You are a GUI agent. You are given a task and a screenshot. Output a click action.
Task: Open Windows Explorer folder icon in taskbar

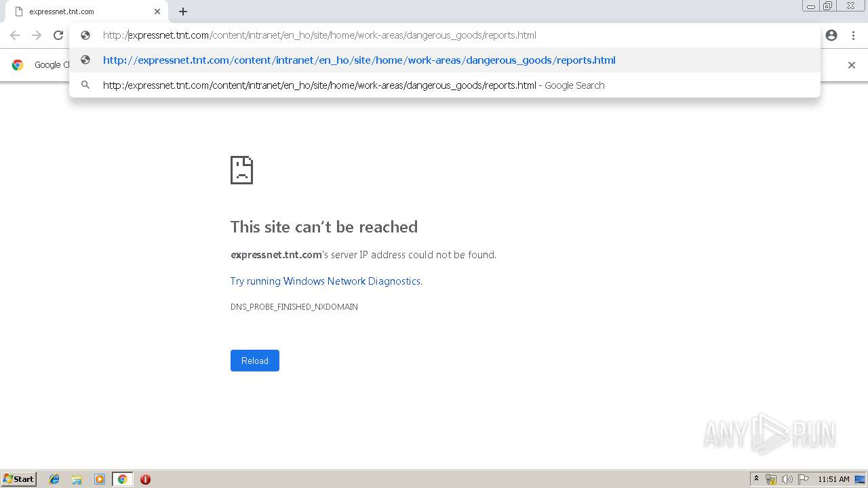[x=77, y=479]
